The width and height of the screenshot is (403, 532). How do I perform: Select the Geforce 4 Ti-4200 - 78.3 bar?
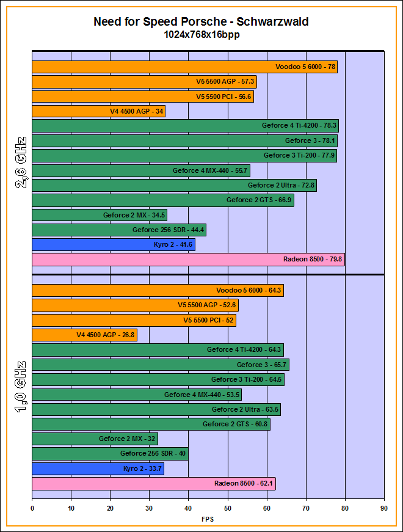point(184,126)
